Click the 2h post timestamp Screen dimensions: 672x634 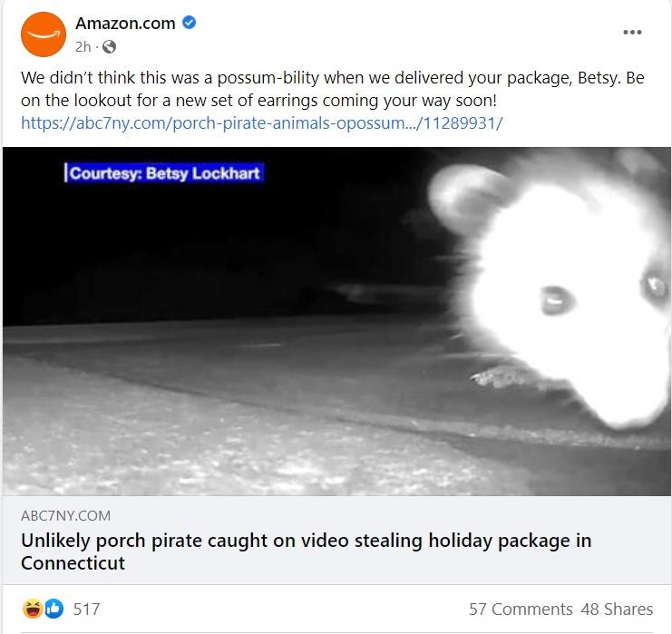click(83, 47)
